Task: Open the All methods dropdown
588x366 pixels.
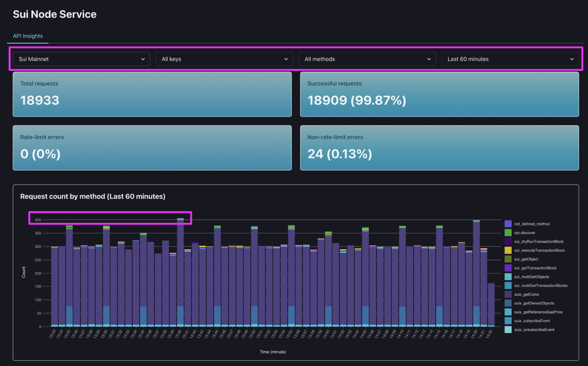Action: pyautogui.click(x=367, y=59)
